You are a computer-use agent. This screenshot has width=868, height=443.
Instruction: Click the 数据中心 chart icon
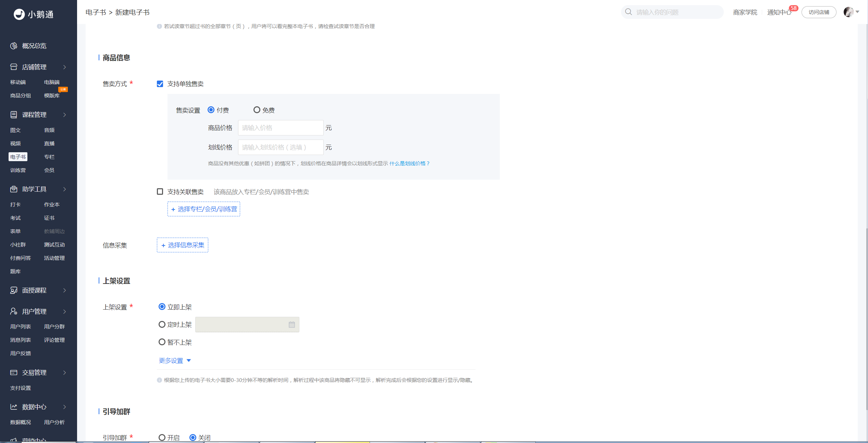pos(14,407)
